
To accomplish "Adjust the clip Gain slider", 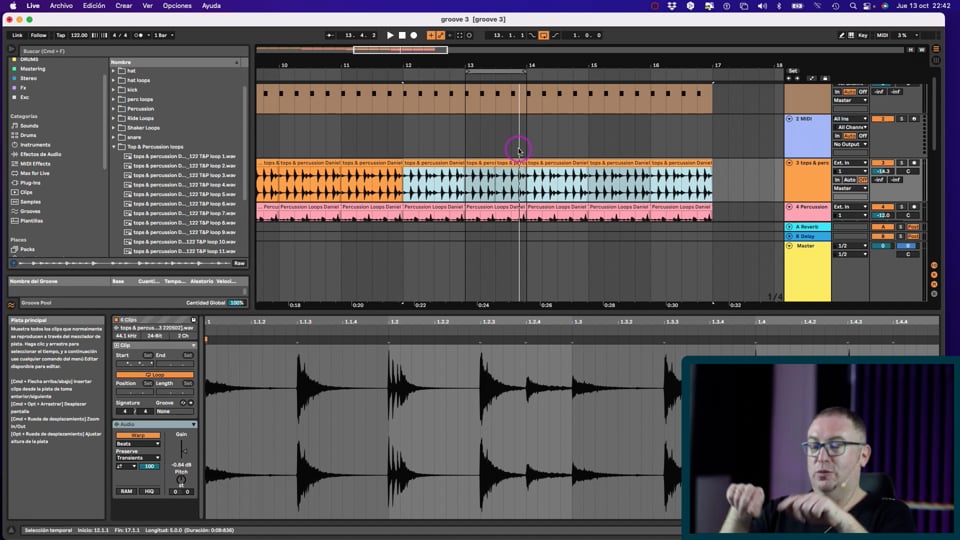I will 184,451.
